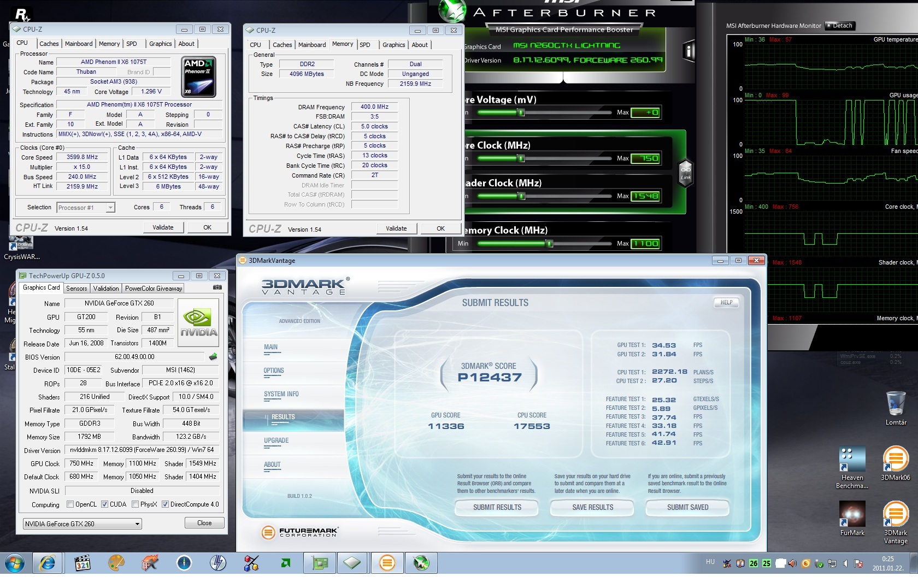
Task: Click Validate in the CPU-Z processor window
Action: (163, 227)
